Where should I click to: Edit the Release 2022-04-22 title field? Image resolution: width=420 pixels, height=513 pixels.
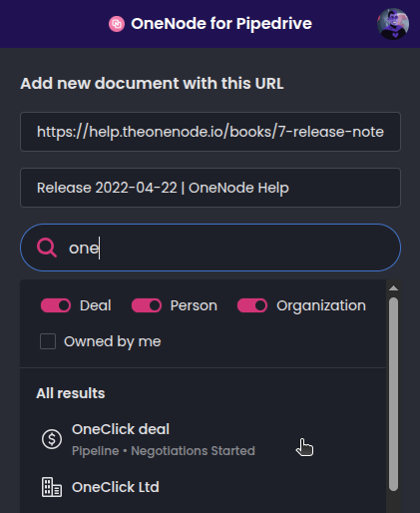click(210, 188)
